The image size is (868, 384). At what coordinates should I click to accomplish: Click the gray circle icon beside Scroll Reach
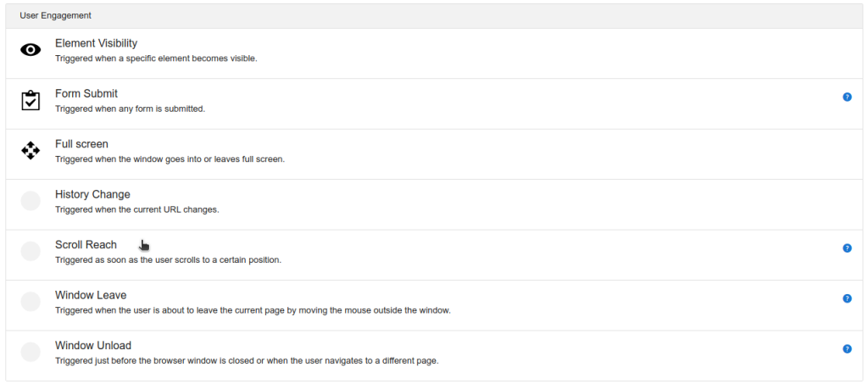(31, 252)
